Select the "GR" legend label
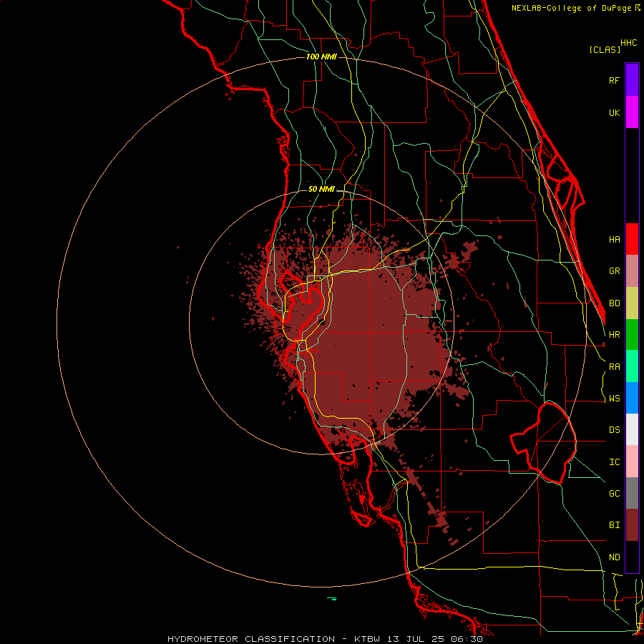The image size is (644, 644). pos(614,271)
